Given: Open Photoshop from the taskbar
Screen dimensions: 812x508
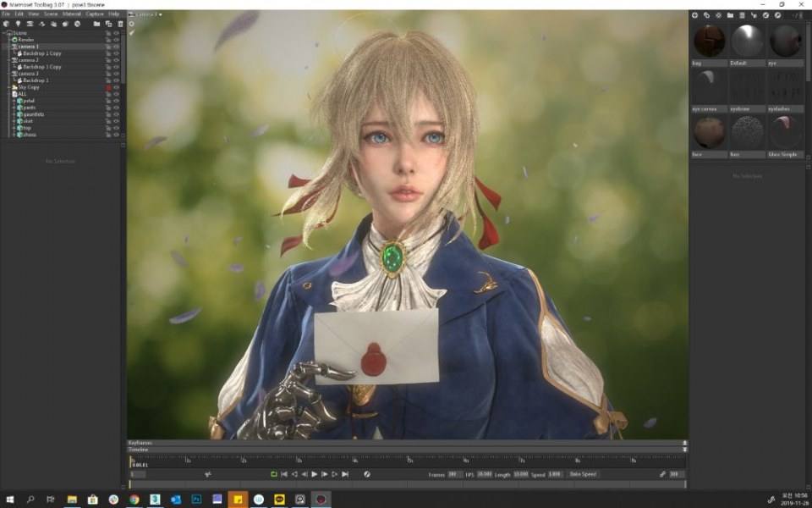Looking at the screenshot, I should 196,500.
